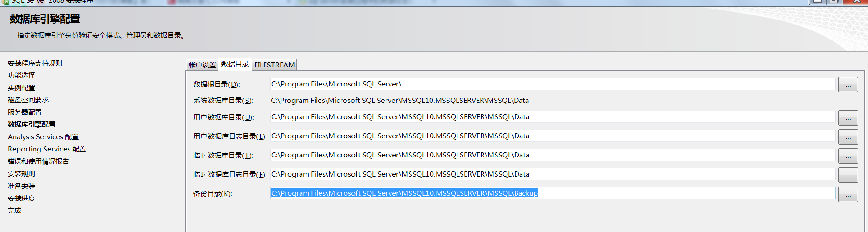Edit the 数据根目录 path field
Viewport: 868px width, 232px height.
pyautogui.click(x=552, y=84)
